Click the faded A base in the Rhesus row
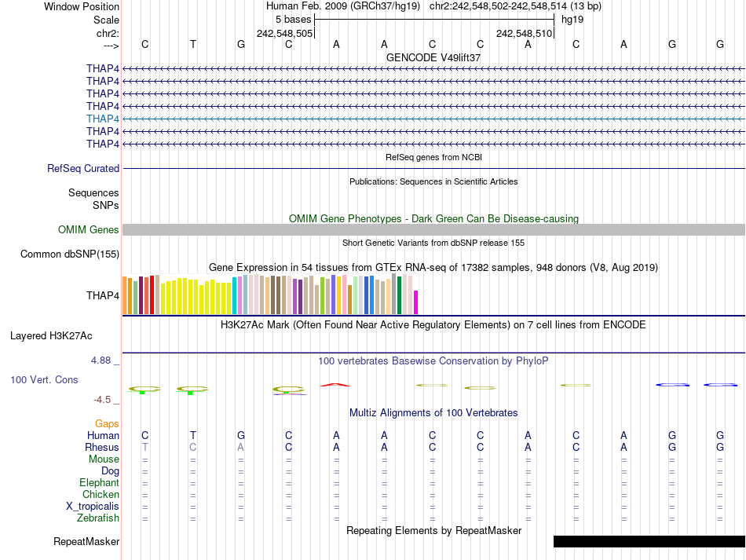746x560 pixels. coord(241,447)
